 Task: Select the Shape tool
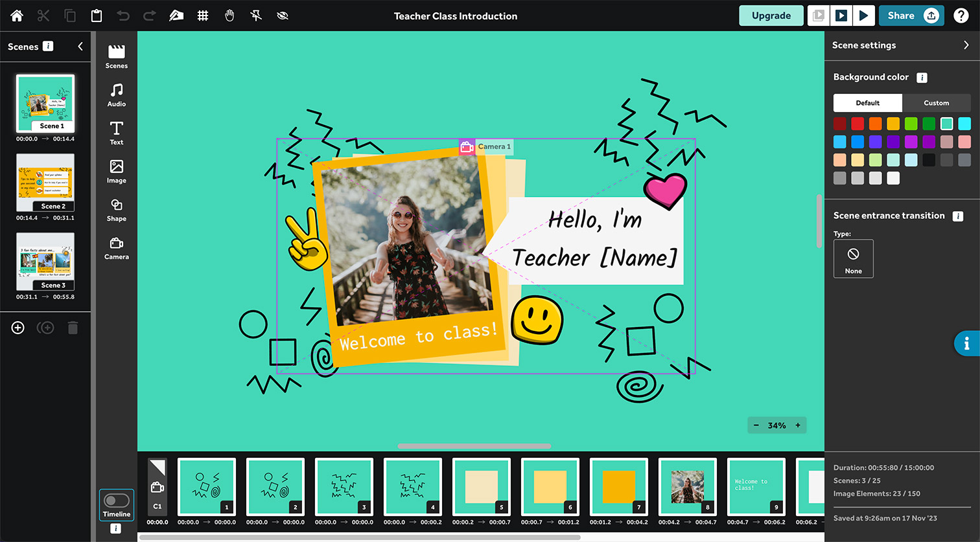[116, 209]
